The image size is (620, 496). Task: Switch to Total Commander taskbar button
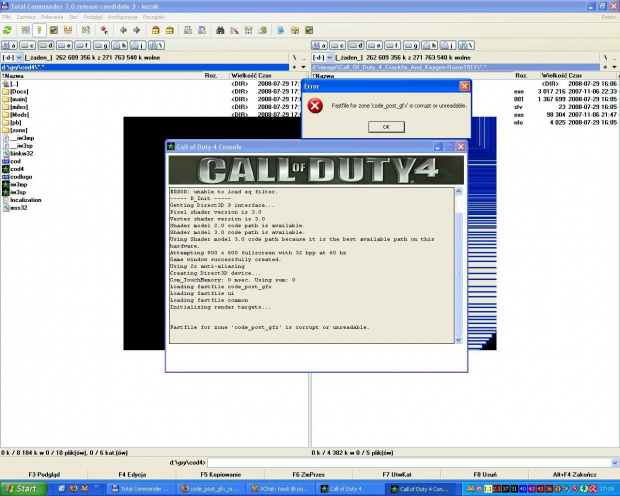(140, 489)
